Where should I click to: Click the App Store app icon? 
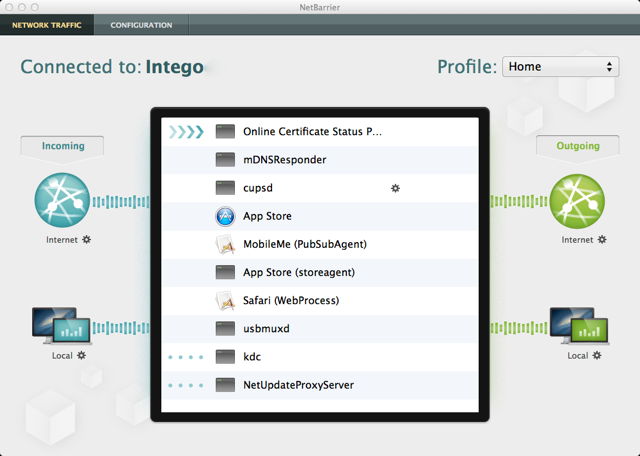[x=225, y=216]
